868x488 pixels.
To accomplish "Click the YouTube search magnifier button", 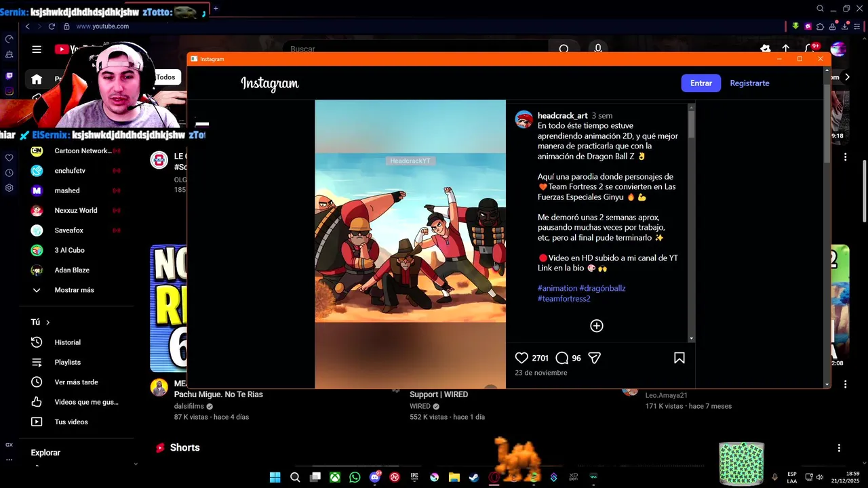I will (564, 49).
